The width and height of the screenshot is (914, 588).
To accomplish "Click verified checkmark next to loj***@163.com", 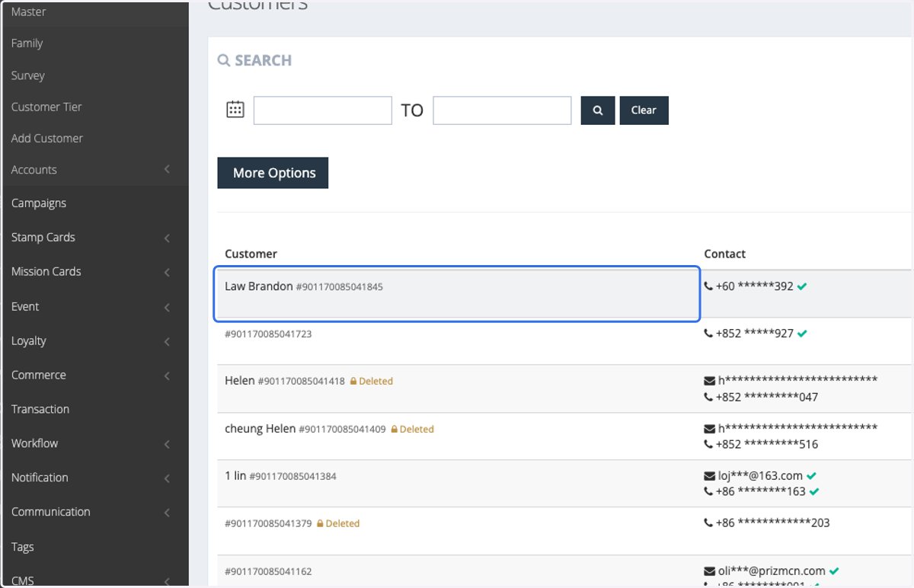I will [x=812, y=476].
